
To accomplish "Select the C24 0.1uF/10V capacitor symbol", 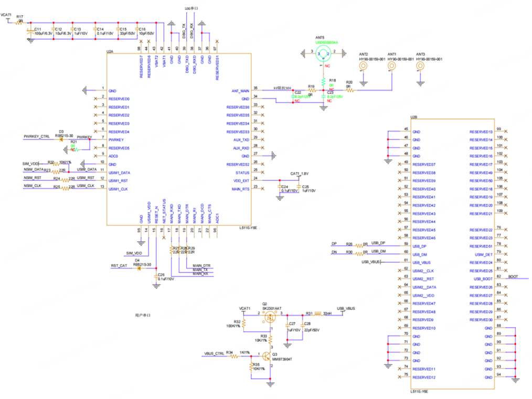I will click(x=280, y=187).
